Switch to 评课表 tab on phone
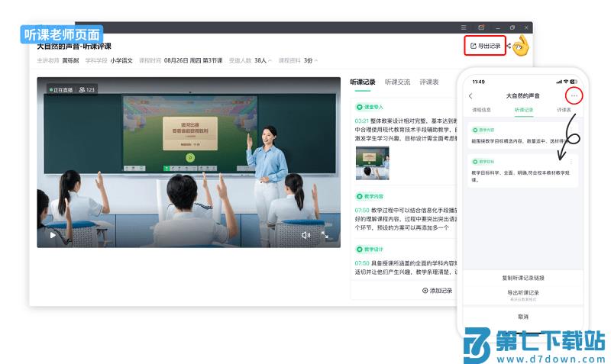This screenshot has width=611, height=364. 564,110
